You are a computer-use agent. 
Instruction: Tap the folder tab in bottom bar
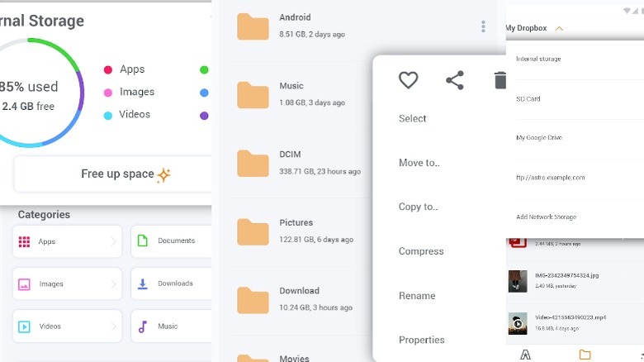585,355
